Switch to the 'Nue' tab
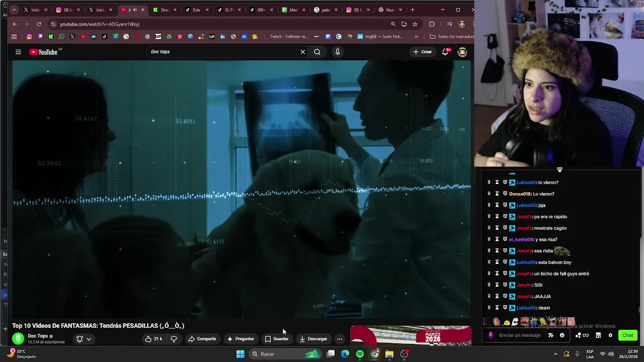The width and height of the screenshot is (644, 362). click(x=390, y=10)
